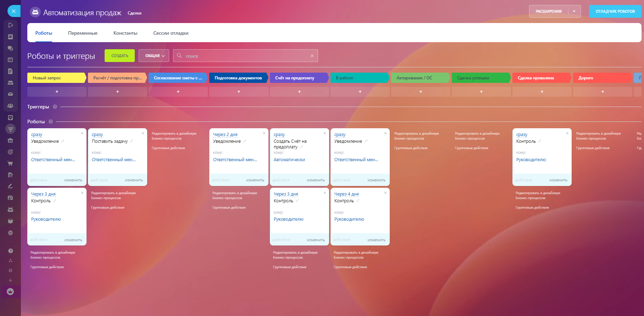
Task: Open the help question mark in the sidebar
Action: point(10,251)
